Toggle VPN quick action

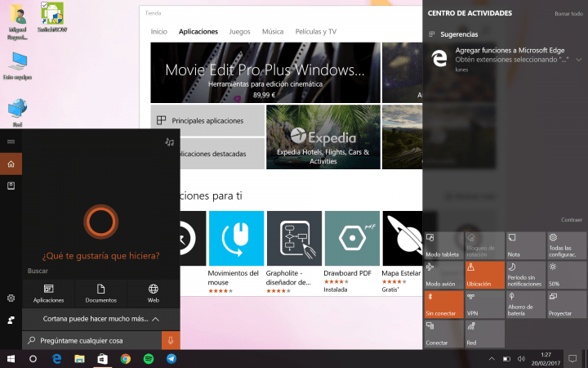(x=485, y=304)
